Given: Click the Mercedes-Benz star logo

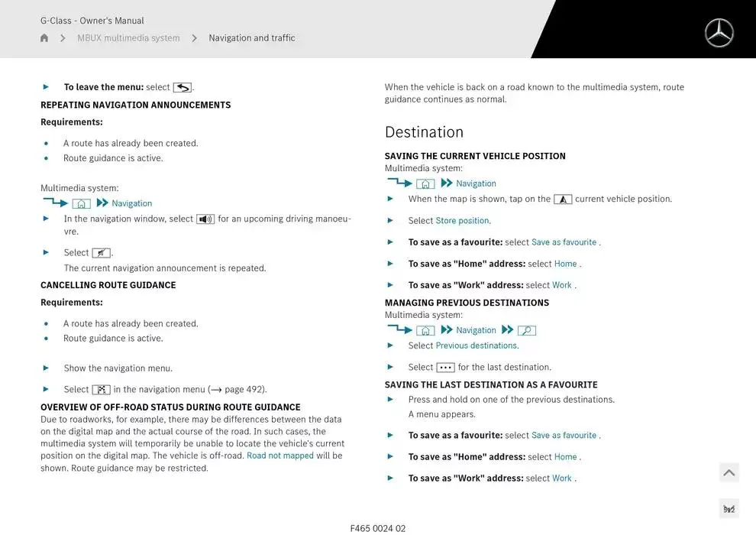Looking at the screenshot, I should (x=719, y=33).
